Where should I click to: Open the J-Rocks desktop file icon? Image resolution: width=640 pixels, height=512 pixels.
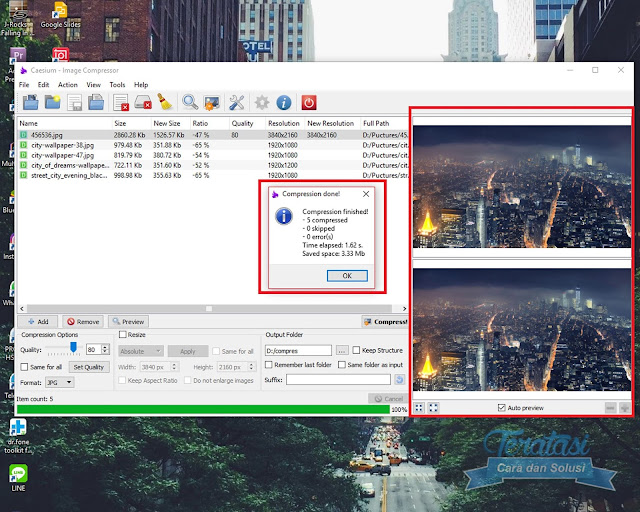(x=17, y=20)
